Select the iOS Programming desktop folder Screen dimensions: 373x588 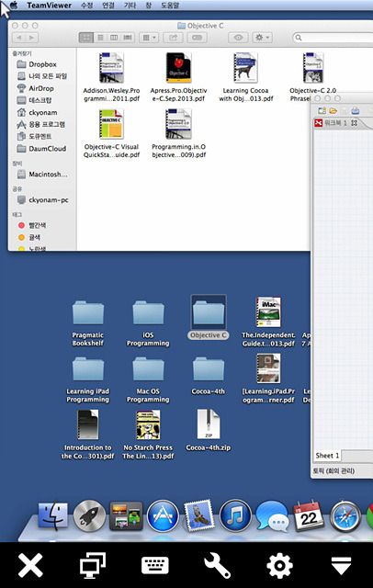148,323
